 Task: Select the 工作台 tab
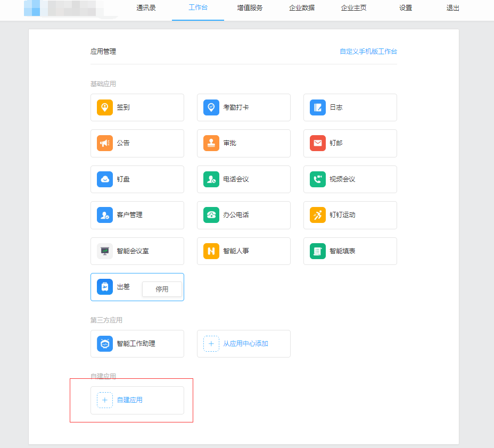click(x=198, y=7)
